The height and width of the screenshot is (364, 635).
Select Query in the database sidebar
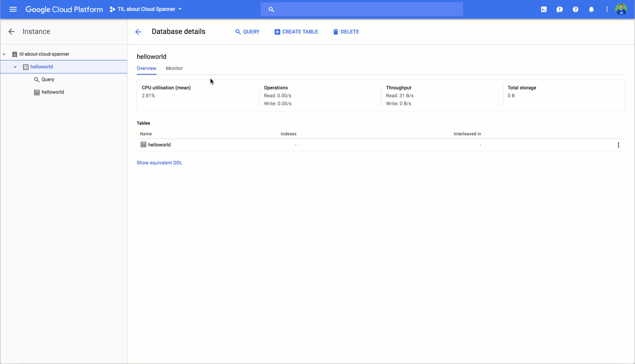[x=48, y=79]
